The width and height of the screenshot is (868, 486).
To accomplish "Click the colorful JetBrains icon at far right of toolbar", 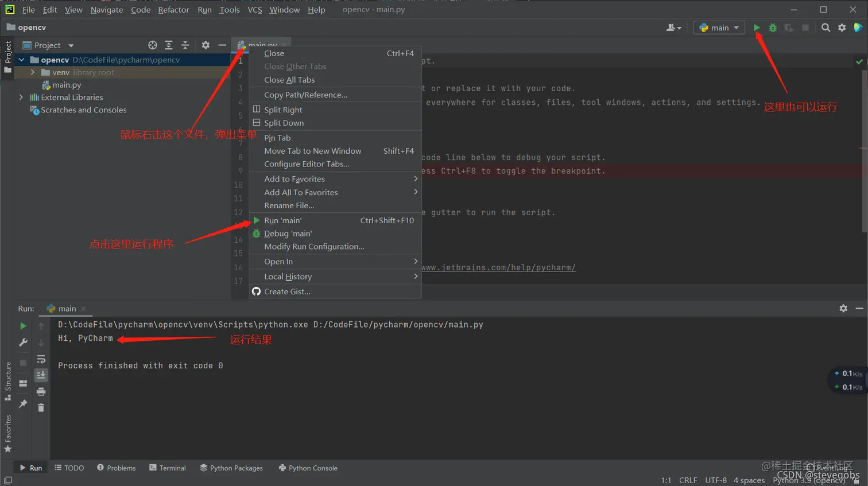I will coord(858,28).
